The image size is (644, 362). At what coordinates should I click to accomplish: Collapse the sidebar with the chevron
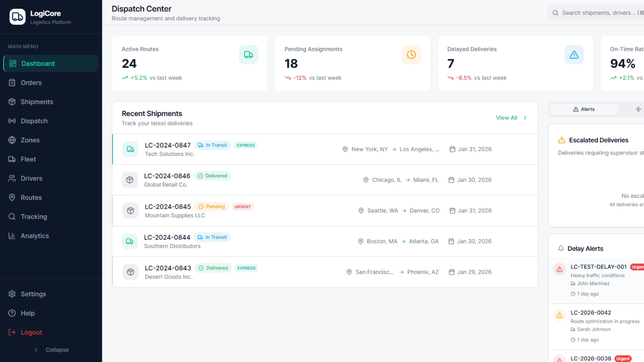click(x=36, y=350)
